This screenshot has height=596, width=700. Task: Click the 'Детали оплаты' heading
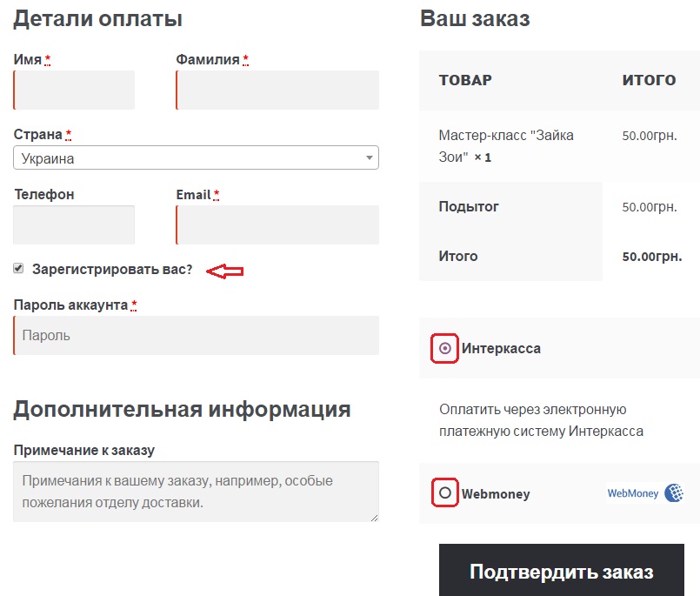[x=97, y=19]
